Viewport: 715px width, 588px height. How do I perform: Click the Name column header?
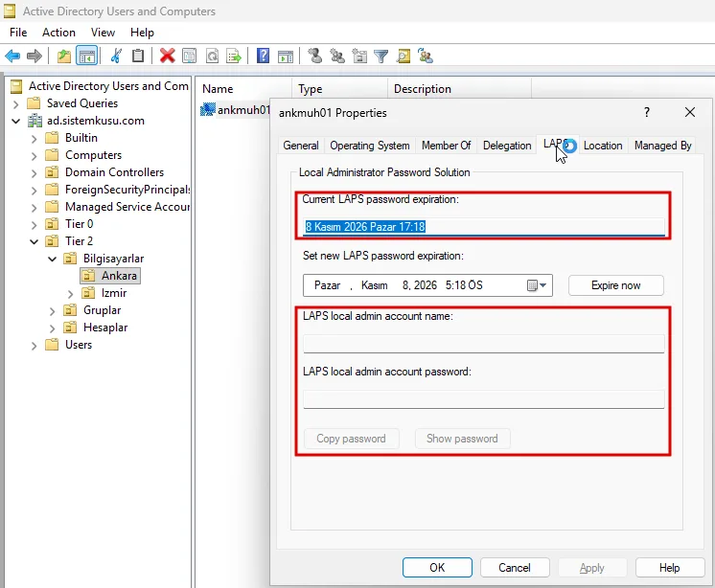pos(243,89)
